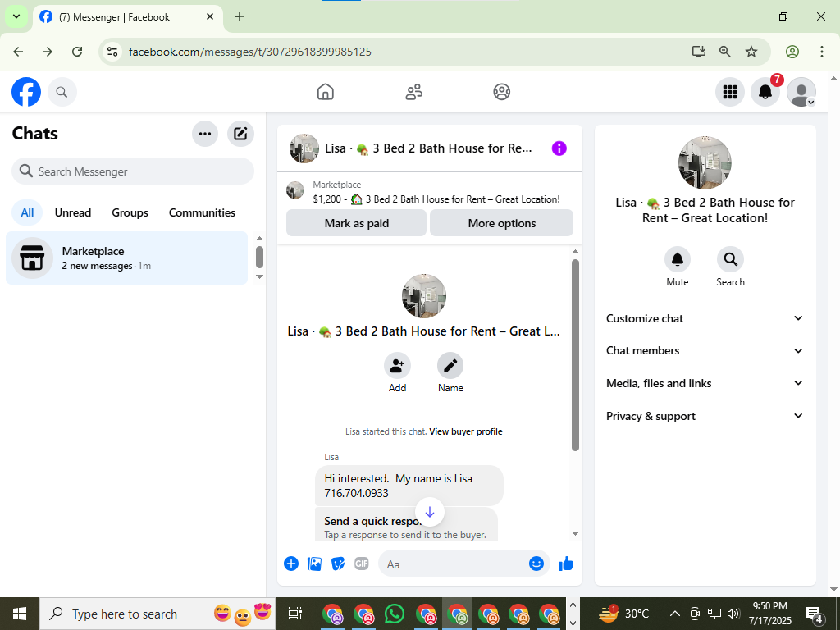Open the account profile avatar menu
Viewport: 840px width, 630px height.
point(801,92)
